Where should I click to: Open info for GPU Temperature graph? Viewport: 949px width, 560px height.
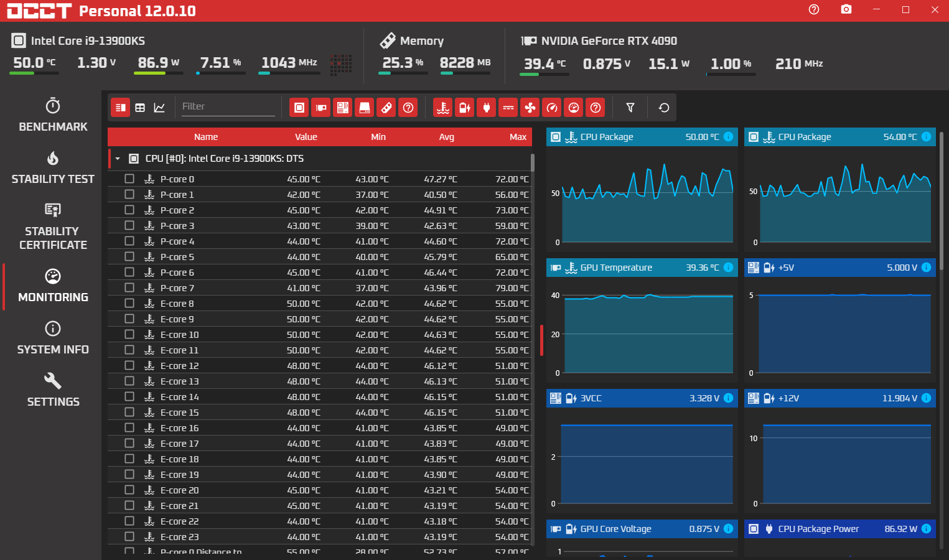point(729,268)
